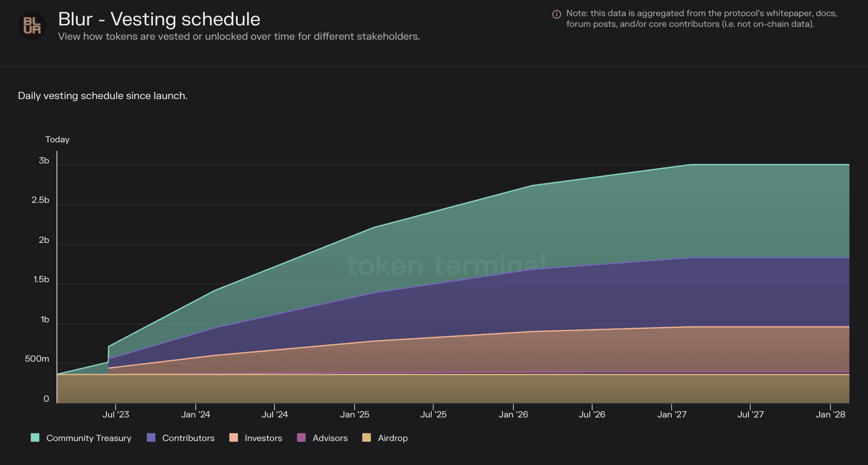Image resolution: width=868 pixels, height=465 pixels.
Task: Click the 500m y-axis label
Action: [x=37, y=359]
